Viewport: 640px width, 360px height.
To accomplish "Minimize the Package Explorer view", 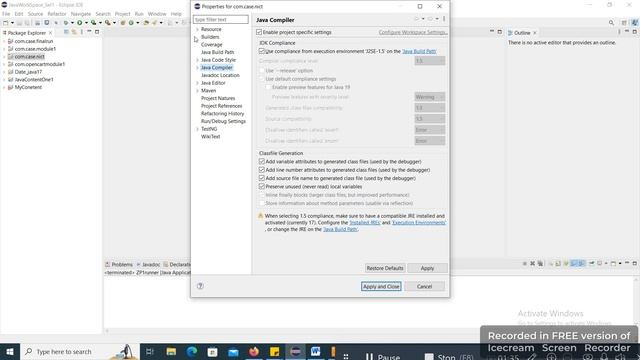I will 89,32.
